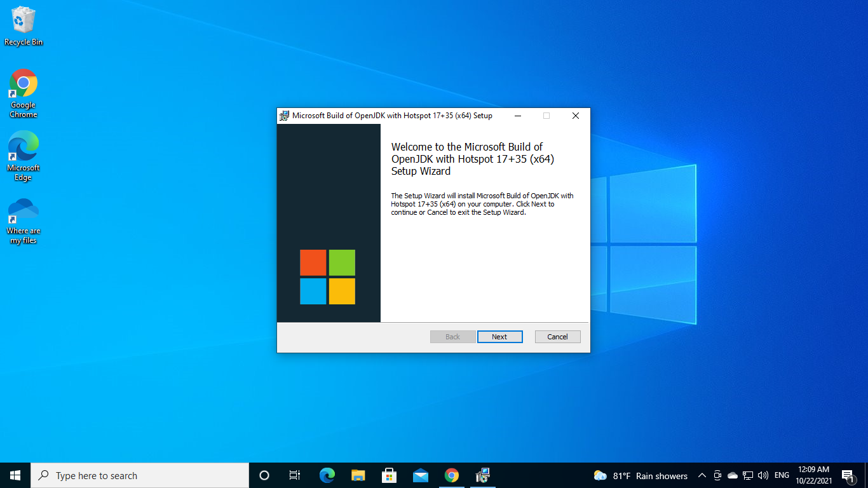Close the OpenJDK Setup window
This screenshot has width=868, height=488.
click(575, 116)
